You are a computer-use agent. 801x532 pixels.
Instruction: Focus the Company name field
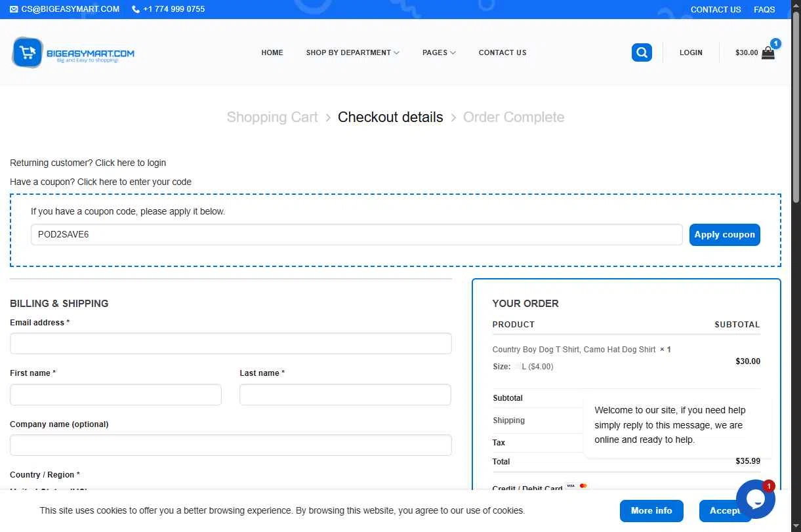231,445
